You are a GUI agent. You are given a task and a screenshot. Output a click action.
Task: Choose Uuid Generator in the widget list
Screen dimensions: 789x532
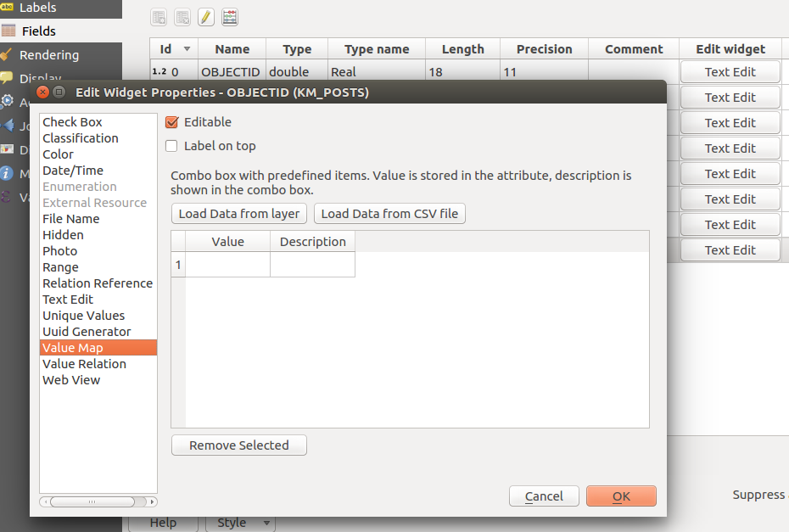(x=98, y=332)
